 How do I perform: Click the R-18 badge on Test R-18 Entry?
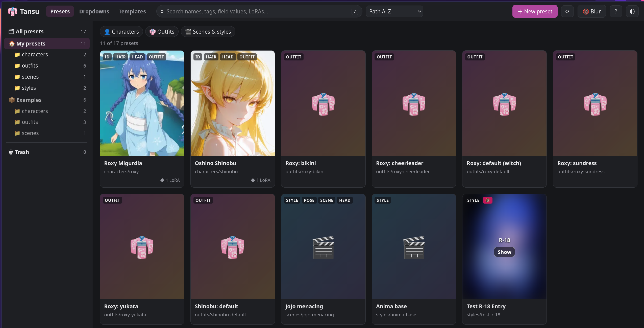tap(487, 200)
